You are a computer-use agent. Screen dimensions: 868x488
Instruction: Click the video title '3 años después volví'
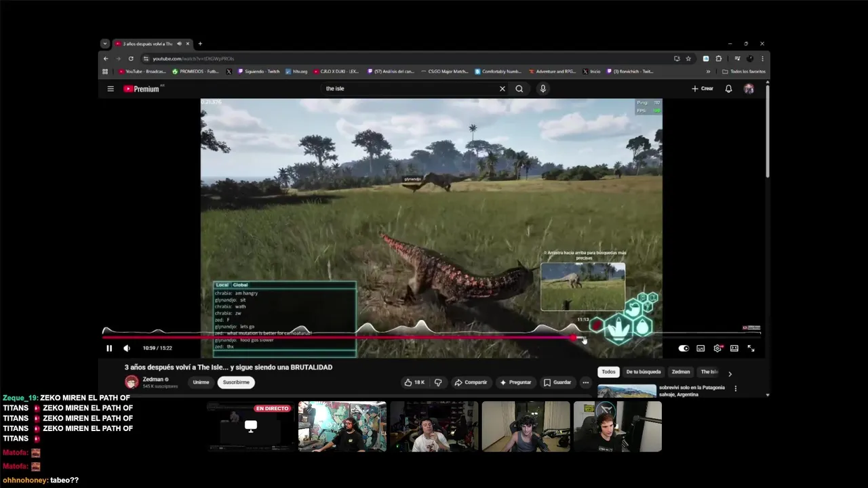229,367
